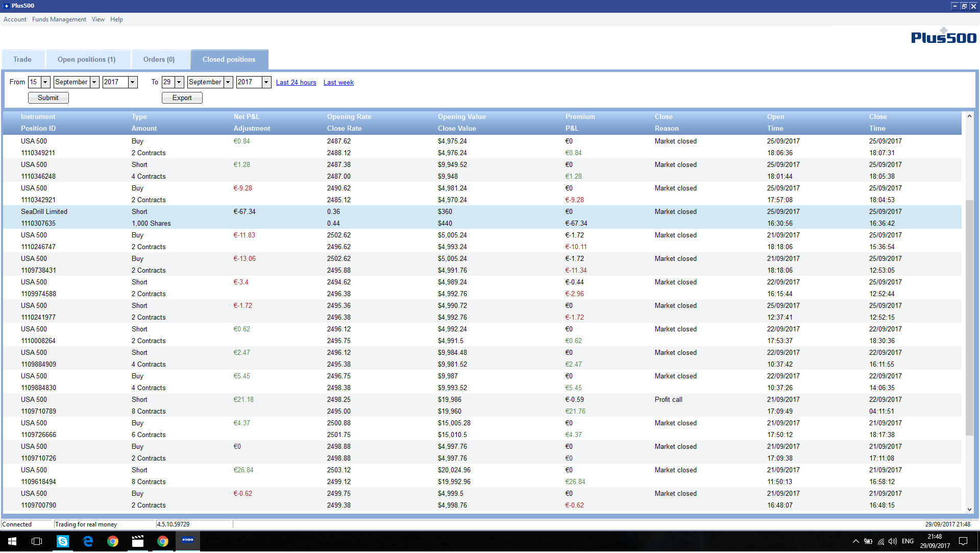Open the volume control in system tray
Viewport: 980px width, 553px height.
[x=892, y=542]
